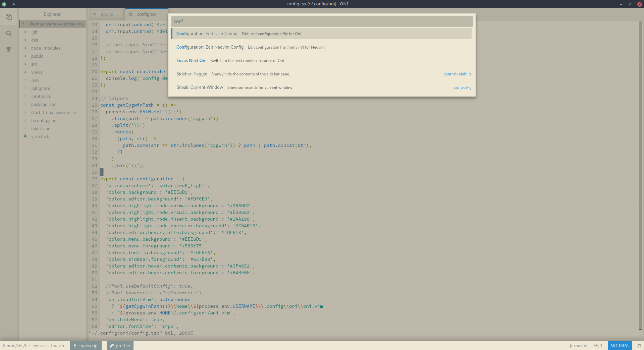
Task: Choose Focus Next Oni from command palette
Action: (192, 61)
